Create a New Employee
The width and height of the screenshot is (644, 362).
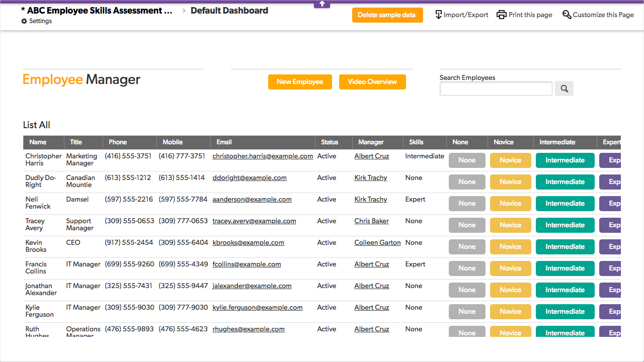click(300, 82)
